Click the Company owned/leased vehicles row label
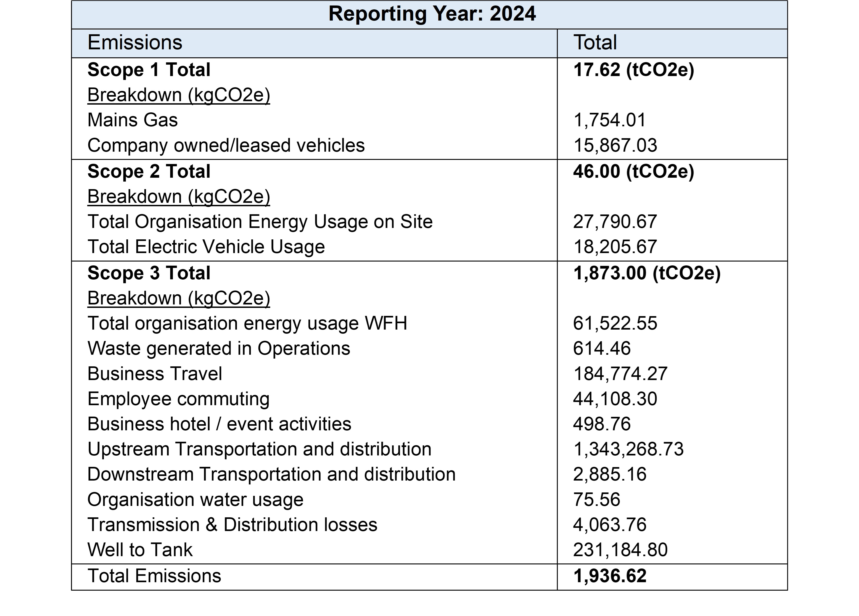 226,145
